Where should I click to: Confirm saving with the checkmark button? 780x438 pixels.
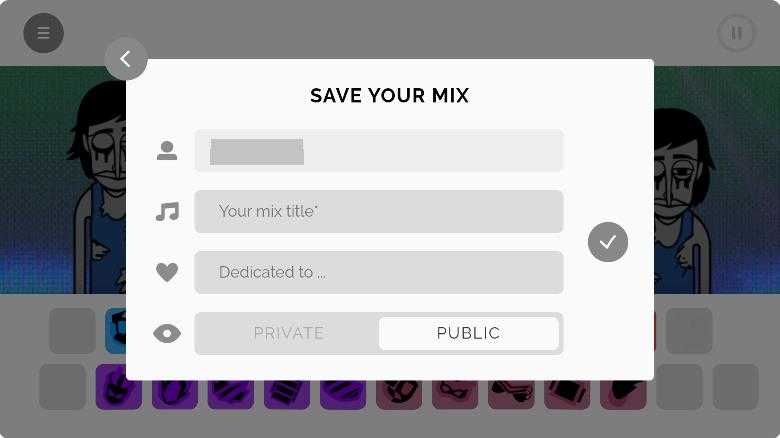coord(608,242)
